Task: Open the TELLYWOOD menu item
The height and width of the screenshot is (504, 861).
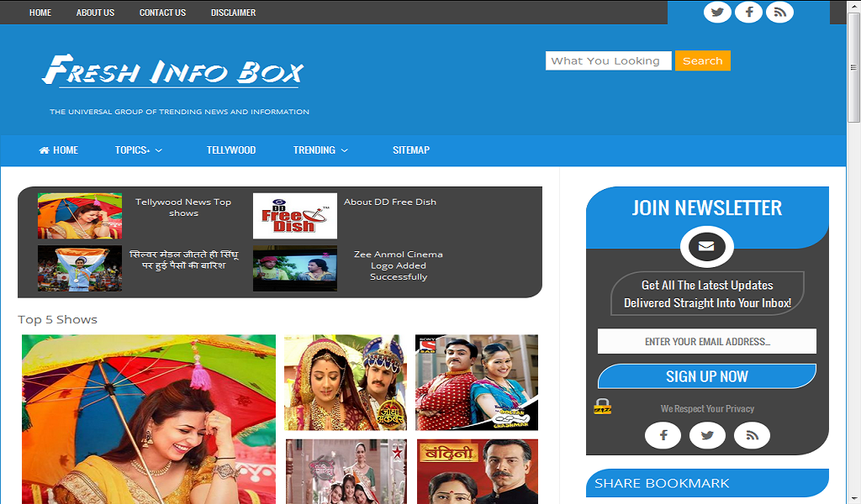Action: (x=230, y=150)
